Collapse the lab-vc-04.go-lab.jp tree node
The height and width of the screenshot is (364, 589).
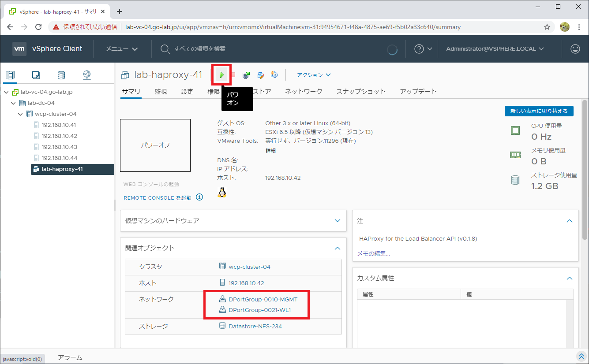tap(6, 92)
